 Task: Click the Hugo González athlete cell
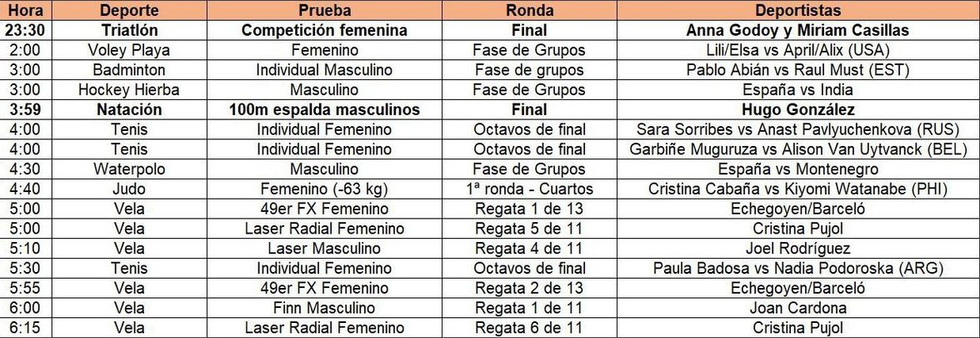coord(797,109)
